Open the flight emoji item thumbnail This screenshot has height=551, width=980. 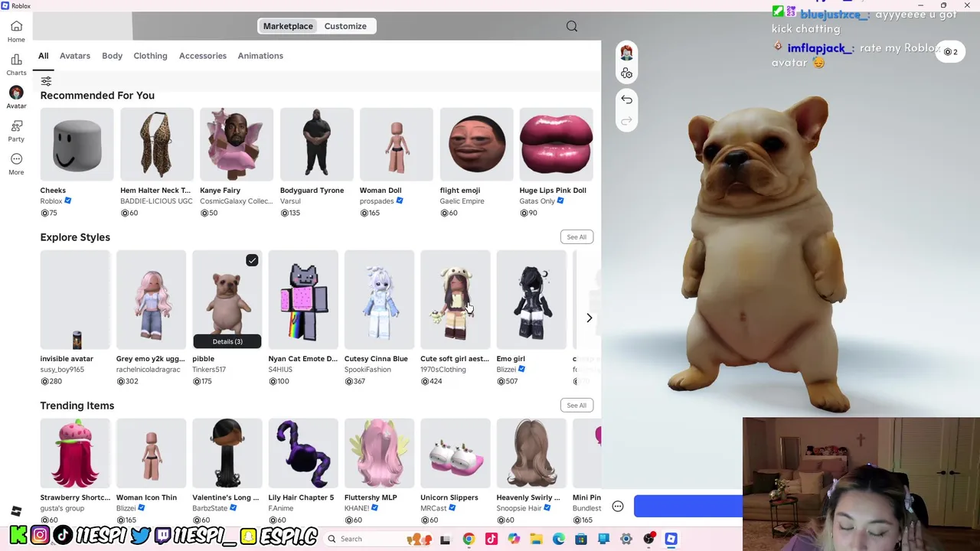click(x=476, y=145)
